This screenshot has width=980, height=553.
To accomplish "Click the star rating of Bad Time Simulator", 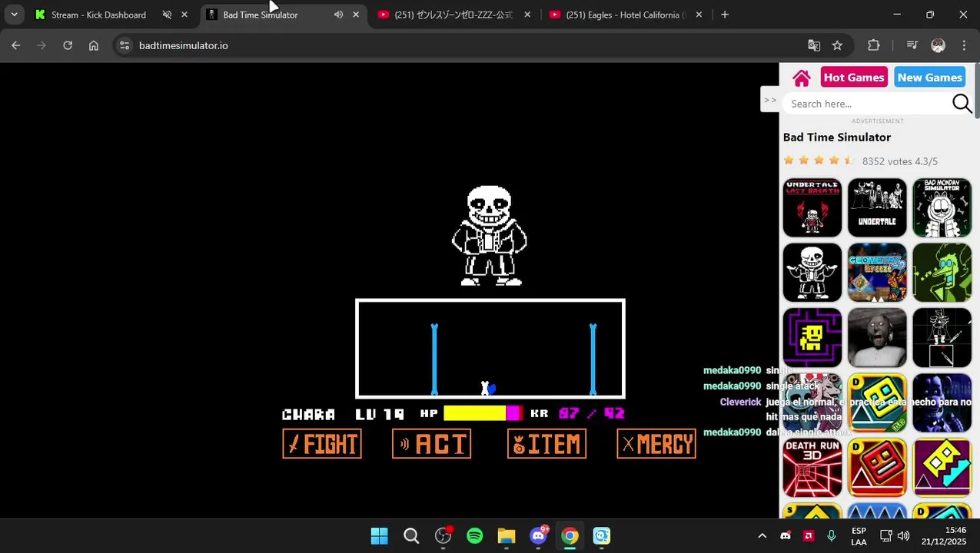I will click(x=819, y=161).
